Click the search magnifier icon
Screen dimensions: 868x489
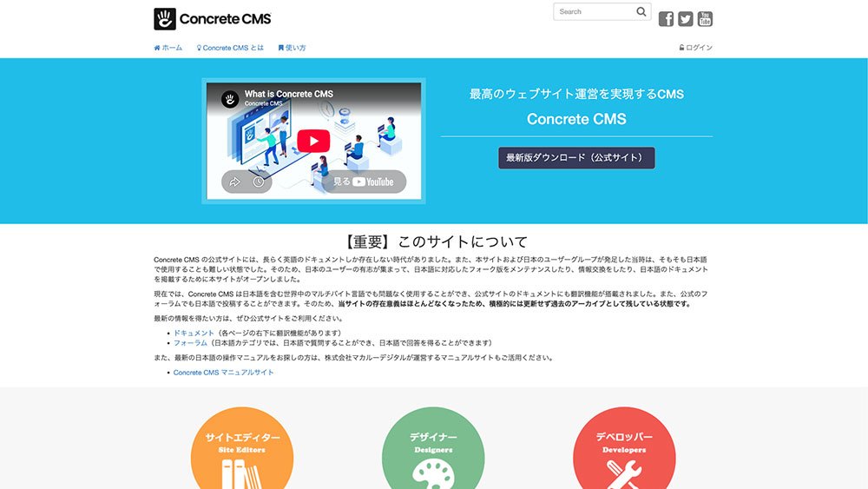pyautogui.click(x=641, y=11)
